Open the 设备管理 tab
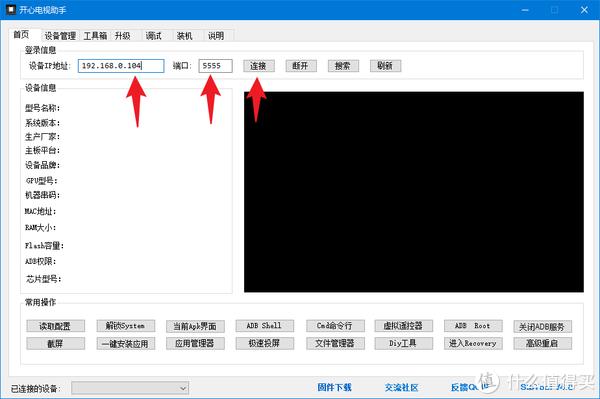Screen dimensions: 600x399 60,36
